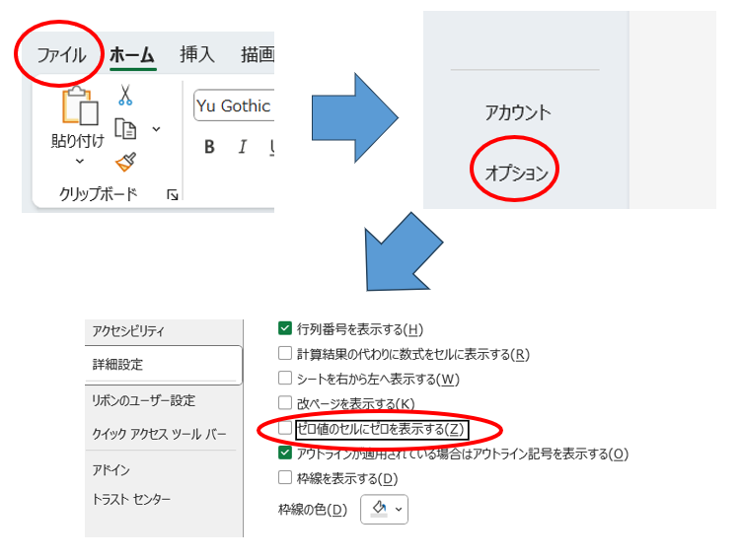Image resolution: width=738 pixels, height=560 pixels.
Task: Select the format painter brush icon
Action: (125, 163)
